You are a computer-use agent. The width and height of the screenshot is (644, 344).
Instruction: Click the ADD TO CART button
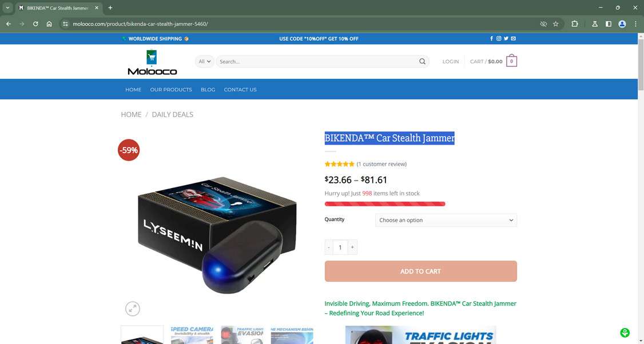click(420, 271)
